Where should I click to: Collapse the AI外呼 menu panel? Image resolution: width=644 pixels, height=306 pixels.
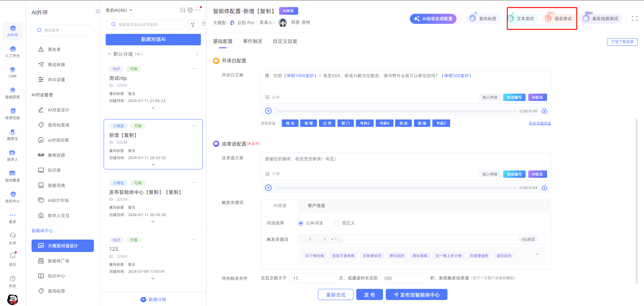(98, 11)
